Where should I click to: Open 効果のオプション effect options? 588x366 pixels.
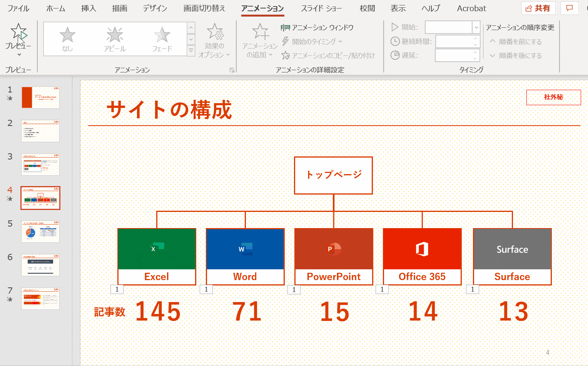coord(214,41)
